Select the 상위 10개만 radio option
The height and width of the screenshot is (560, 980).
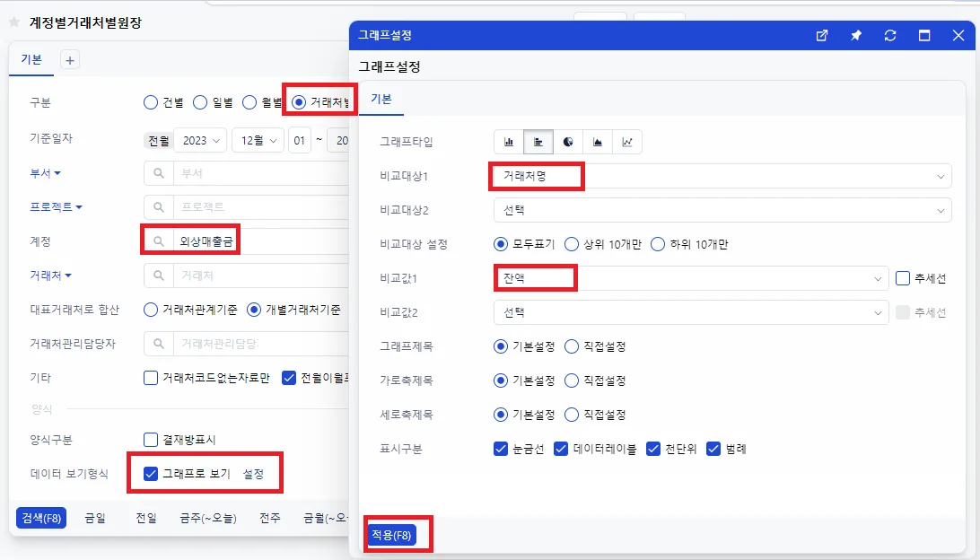pyautogui.click(x=572, y=244)
